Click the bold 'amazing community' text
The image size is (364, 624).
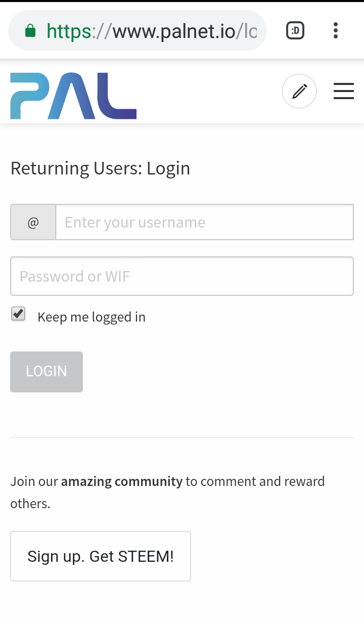pos(122,481)
